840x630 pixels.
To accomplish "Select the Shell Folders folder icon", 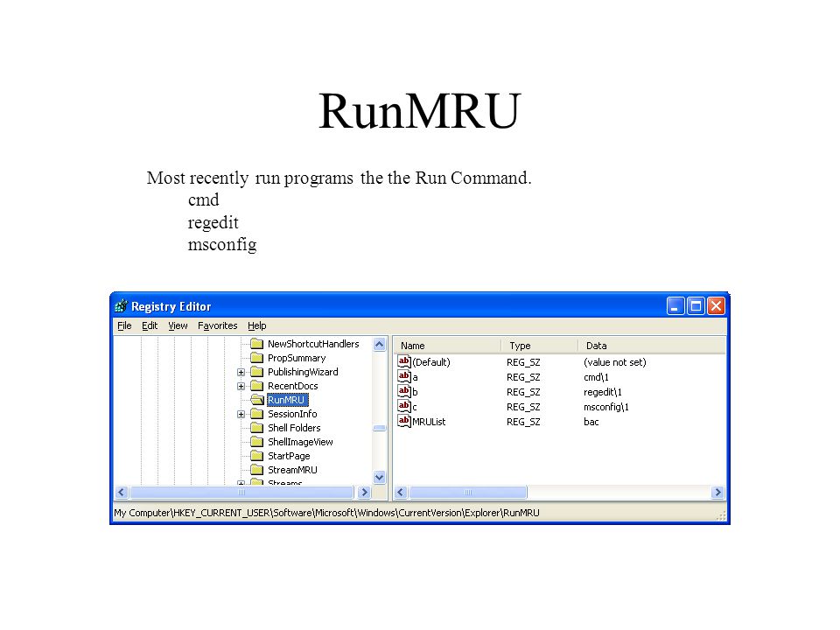I will 257,428.
